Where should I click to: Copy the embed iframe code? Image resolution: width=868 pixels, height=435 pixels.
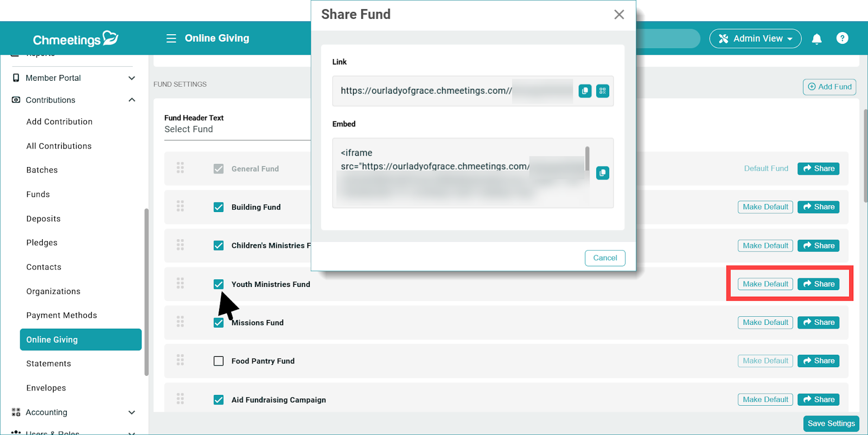603,173
